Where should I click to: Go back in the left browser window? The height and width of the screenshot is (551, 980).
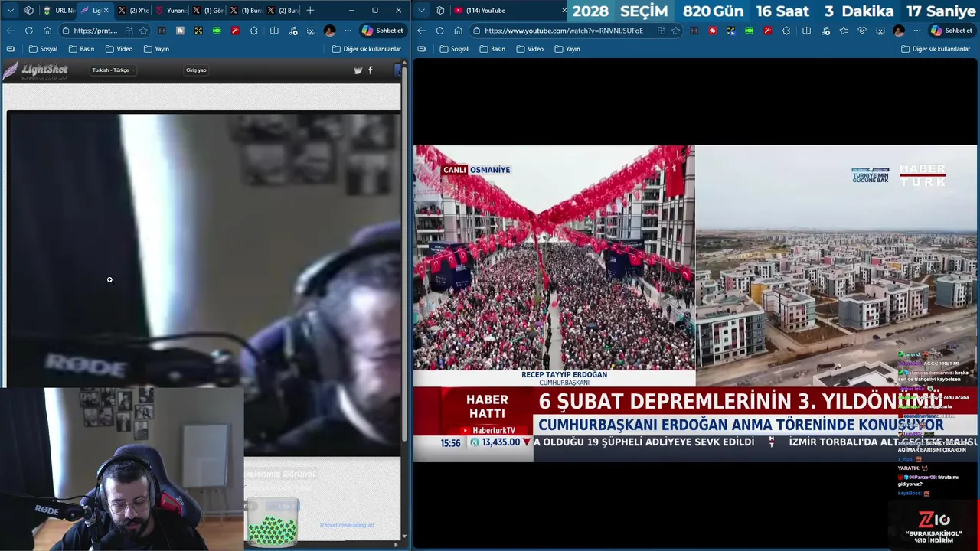(11, 31)
